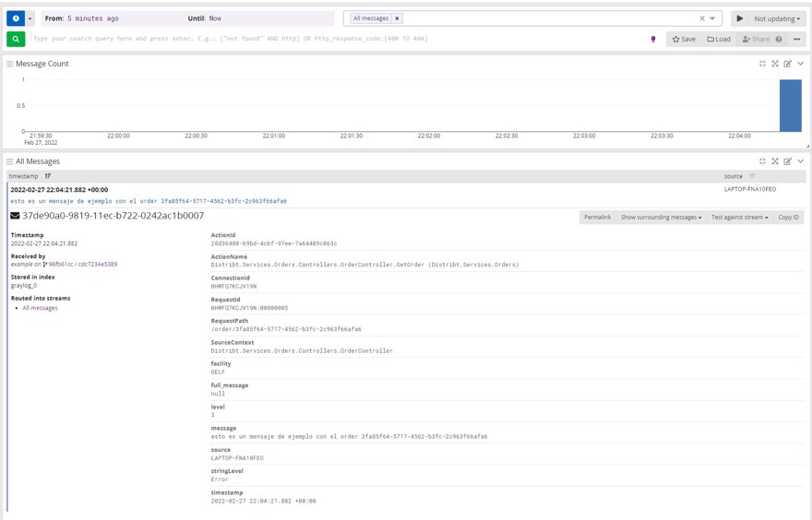Remove the 'All messages' stream filter chip
Viewport: 812px width, 520px height.
tap(397, 18)
